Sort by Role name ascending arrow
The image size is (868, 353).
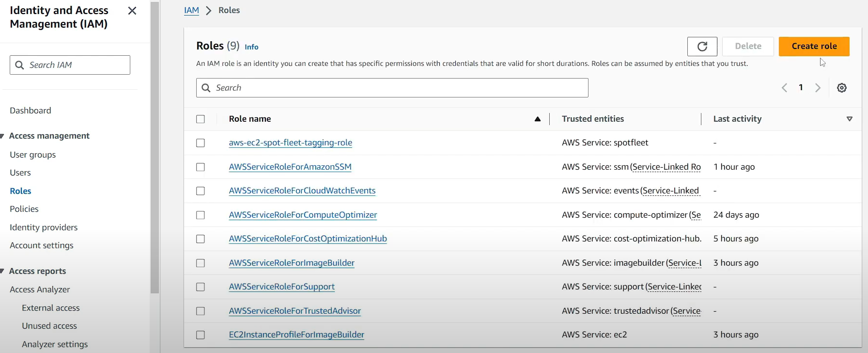pyautogui.click(x=537, y=119)
